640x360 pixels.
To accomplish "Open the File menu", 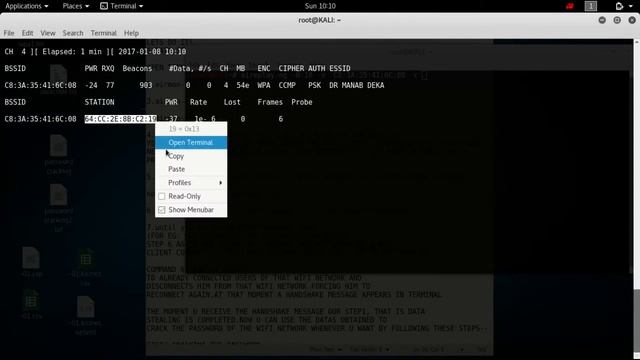I will (9, 33).
